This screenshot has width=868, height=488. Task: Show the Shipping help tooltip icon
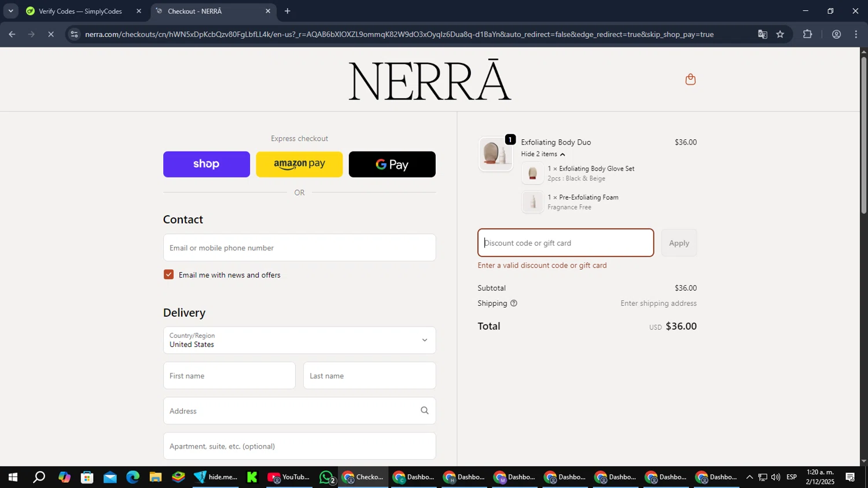pos(513,303)
